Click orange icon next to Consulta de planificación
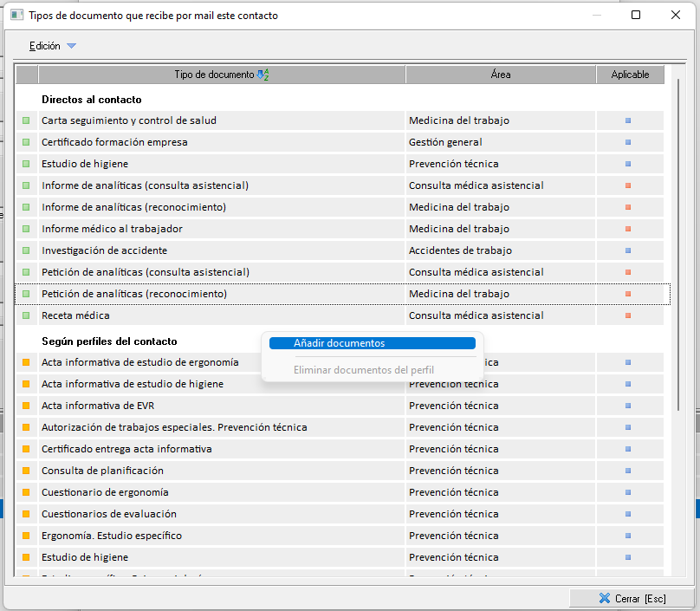 (26, 471)
